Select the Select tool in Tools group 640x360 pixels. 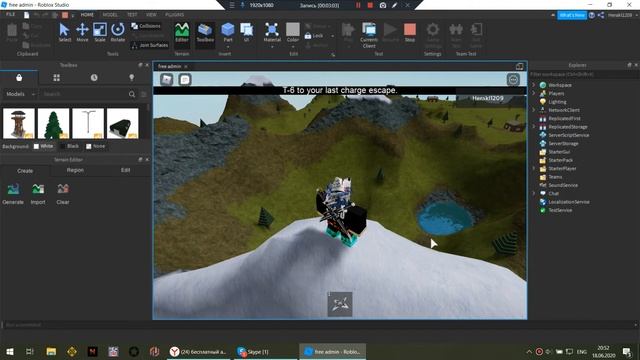click(64, 33)
